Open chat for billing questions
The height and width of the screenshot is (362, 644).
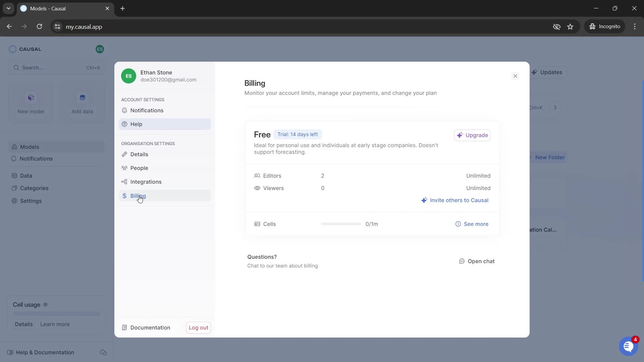click(477, 261)
